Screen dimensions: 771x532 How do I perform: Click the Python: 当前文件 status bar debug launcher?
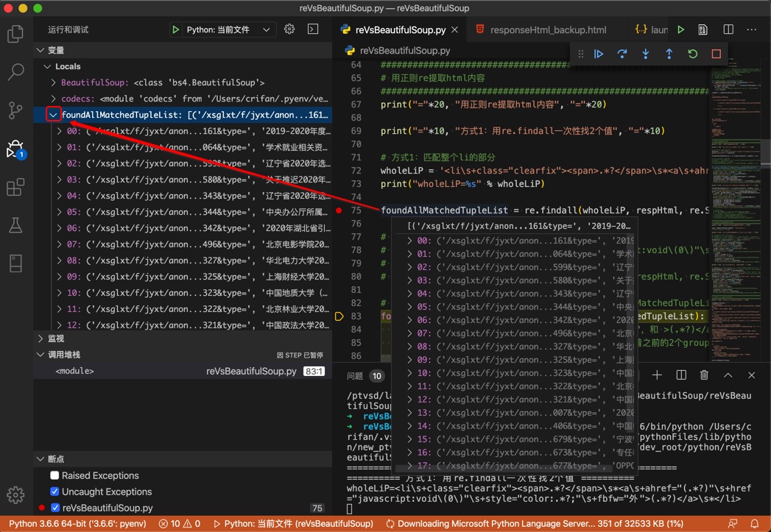point(293,524)
